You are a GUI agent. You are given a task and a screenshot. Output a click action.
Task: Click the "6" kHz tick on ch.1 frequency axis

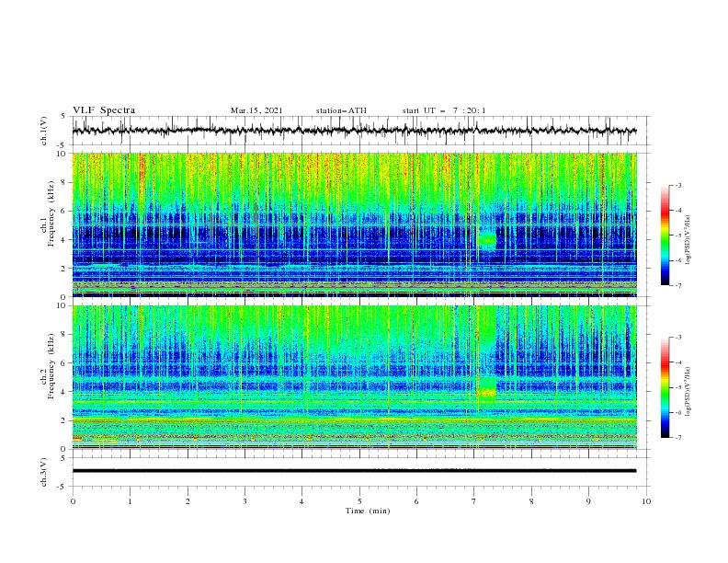pos(64,211)
